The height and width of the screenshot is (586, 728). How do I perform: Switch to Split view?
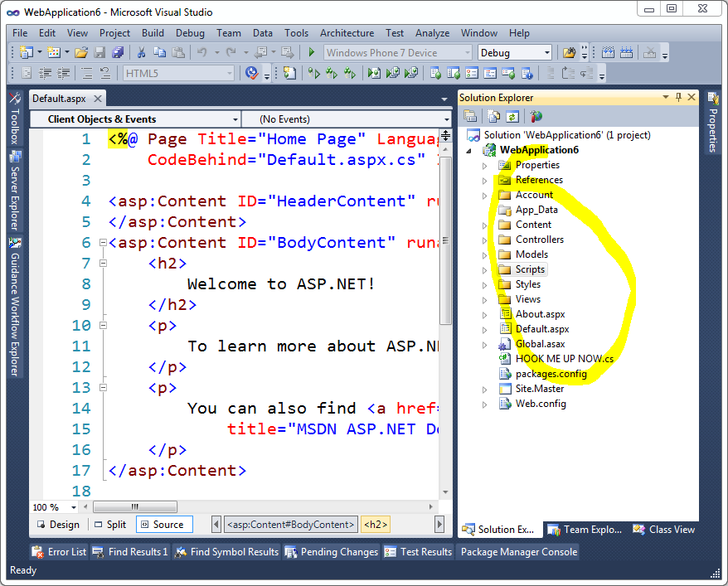(x=110, y=525)
